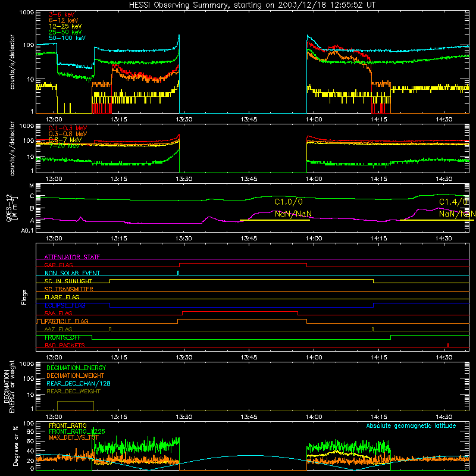The width and height of the screenshot is (476, 476).
Task: Select the 12-25 keV legend label
Action: (x=65, y=26)
